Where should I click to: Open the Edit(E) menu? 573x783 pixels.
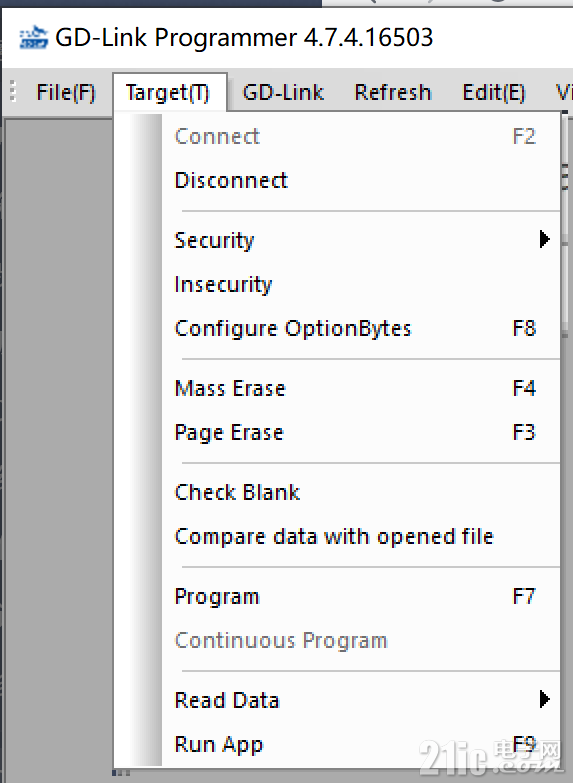[494, 92]
